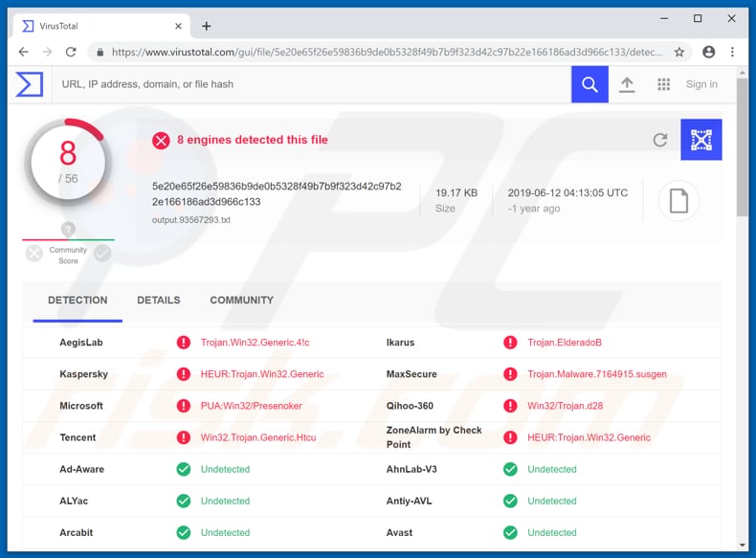Image resolution: width=756 pixels, height=558 pixels.
Task: Click Trojan.Malware.7164915.susgen result
Action: click(x=597, y=374)
